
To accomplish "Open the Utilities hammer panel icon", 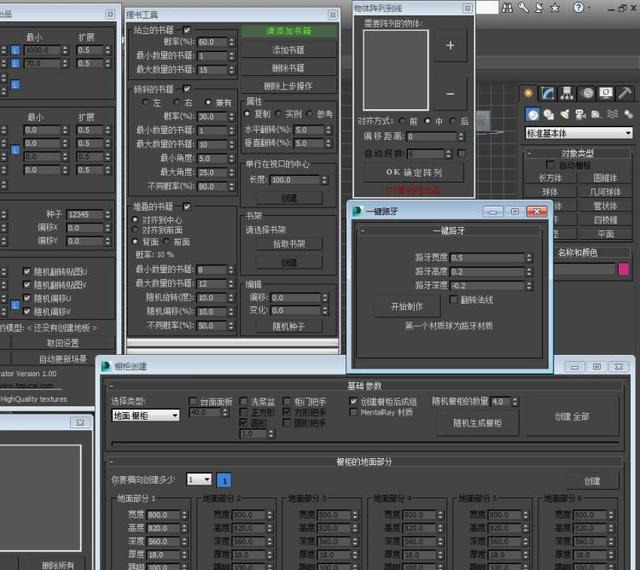I will pyautogui.click(x=625, y=93).
